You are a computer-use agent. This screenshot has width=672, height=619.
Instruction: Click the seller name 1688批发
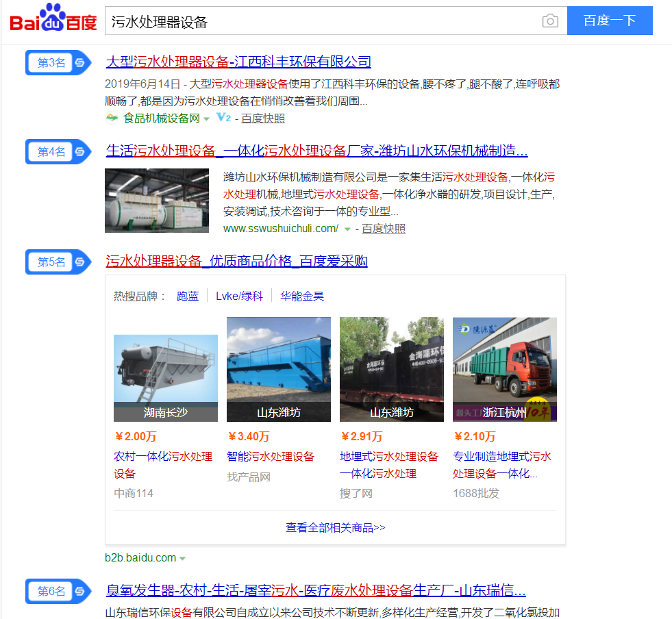point(476,494)
